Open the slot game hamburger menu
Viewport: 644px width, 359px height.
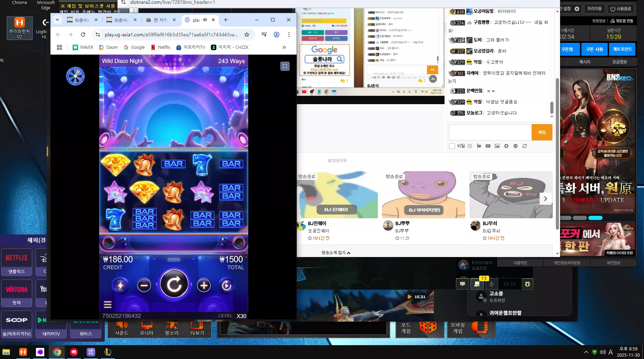pos(108,304)
